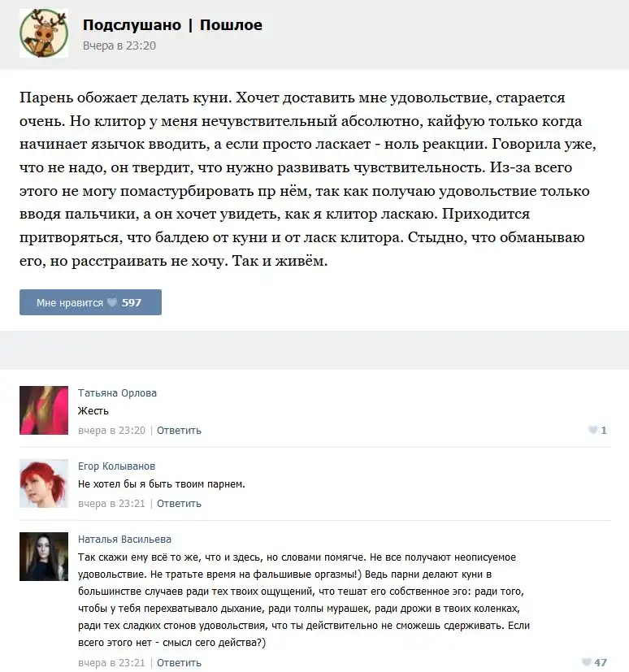Open Подслушано | Пошлое community title

click(172, 25)
